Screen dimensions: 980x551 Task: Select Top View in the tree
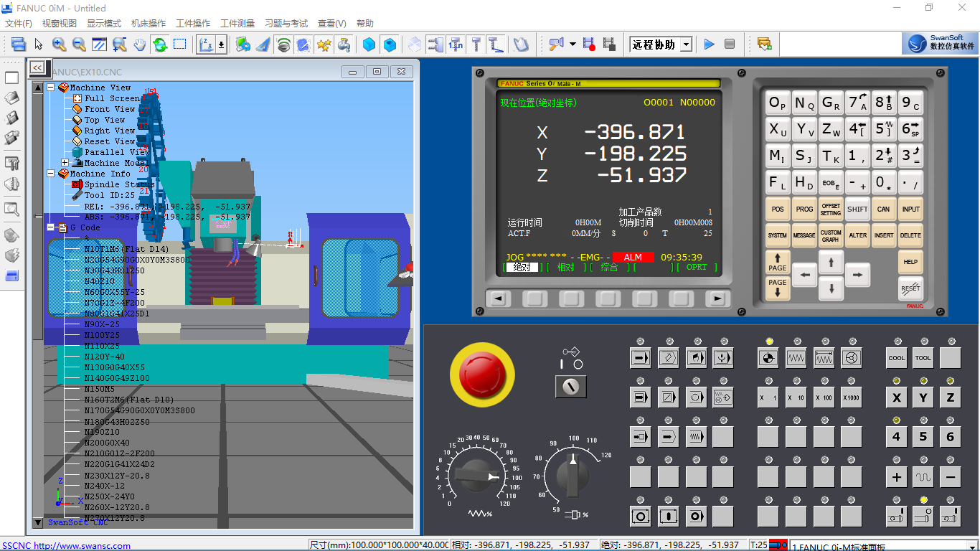tap(105, 120)
